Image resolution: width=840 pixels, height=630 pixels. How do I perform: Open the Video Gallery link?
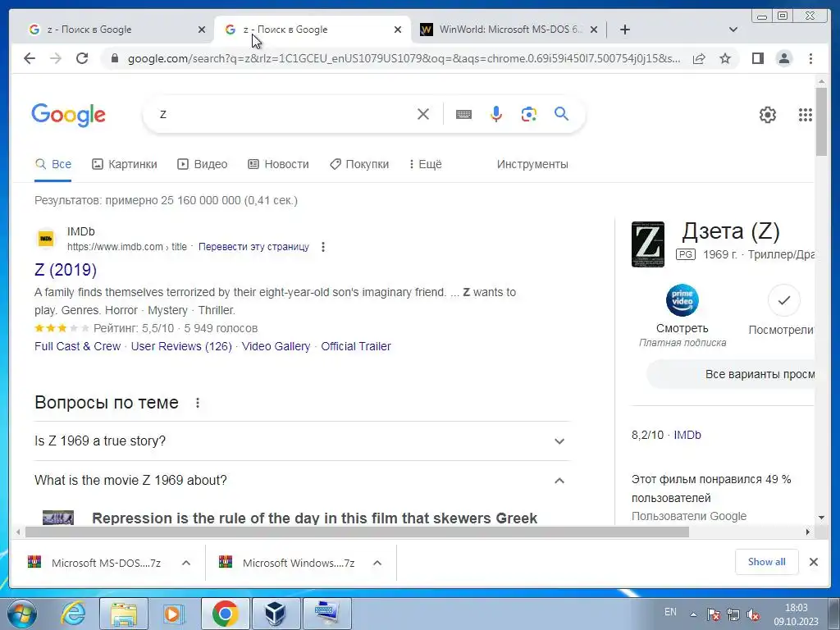[x=276, y=347]
